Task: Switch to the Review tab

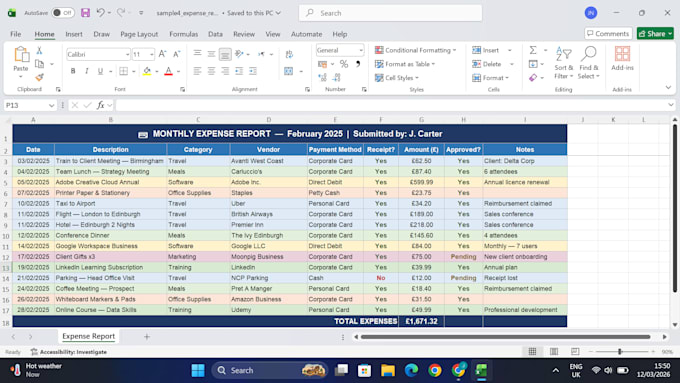Action: (x=244, y=34)
